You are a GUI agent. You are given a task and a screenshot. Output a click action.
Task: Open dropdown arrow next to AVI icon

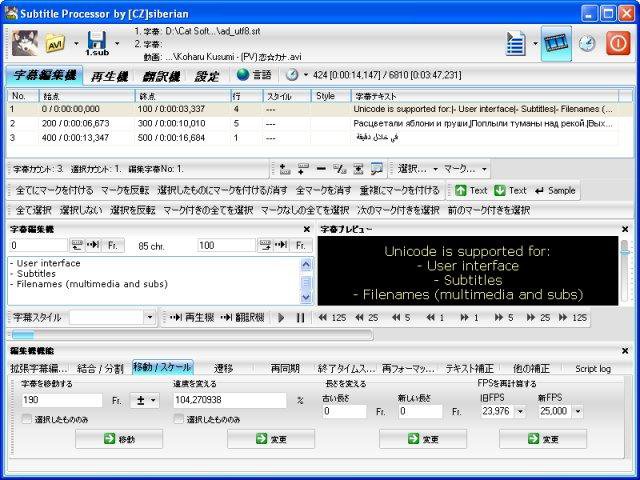pyautogui.click(x=76, y=43)
